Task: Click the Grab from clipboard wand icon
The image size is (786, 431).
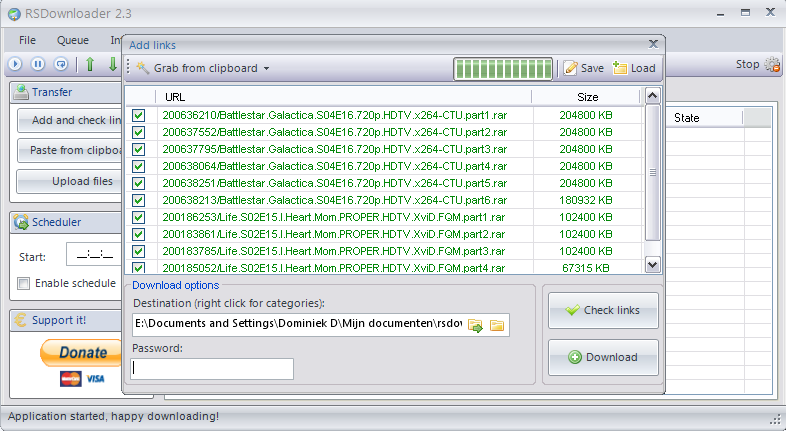Action: pyautogui.click(x=142, y=68)
